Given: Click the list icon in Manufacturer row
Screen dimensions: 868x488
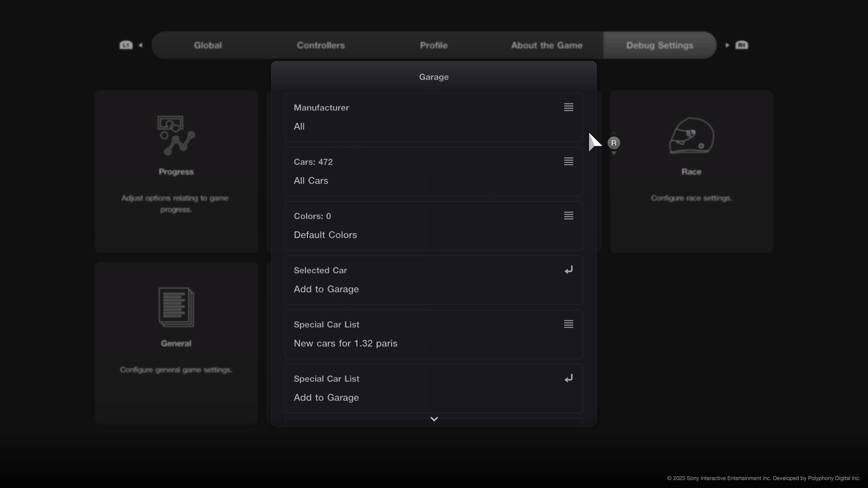Looking at the screenshot, I should point(568,107).
